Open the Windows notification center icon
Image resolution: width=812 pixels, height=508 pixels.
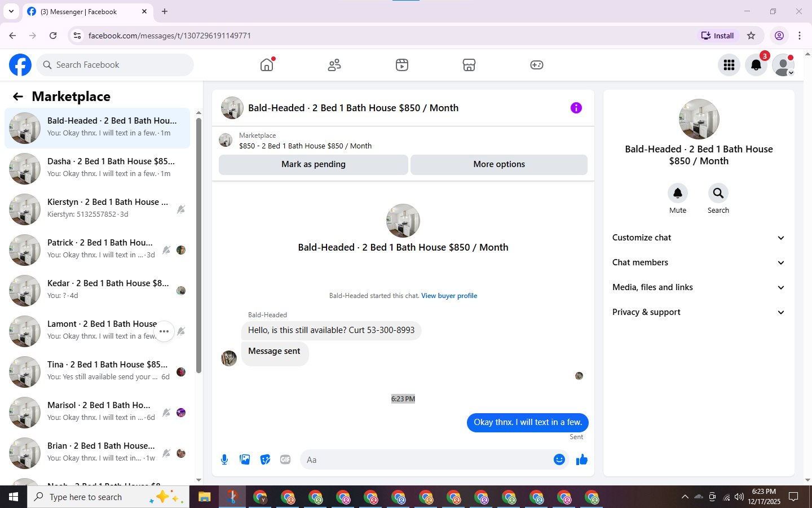pyautogui.click(x=793, y=497)
